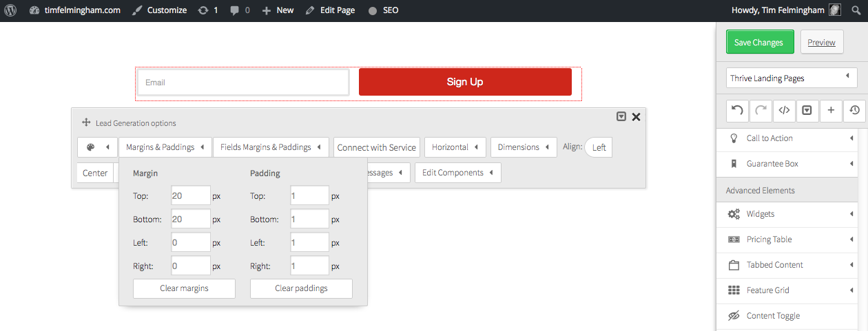Open the WordPress logo menu

tap(11, 10)
